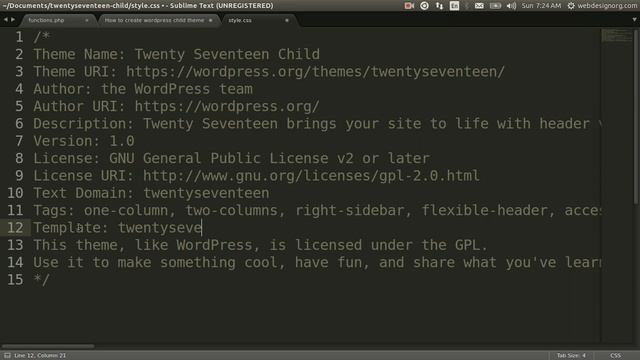
Task: Switch to the functions.php tab
Action: pos(47,20)
